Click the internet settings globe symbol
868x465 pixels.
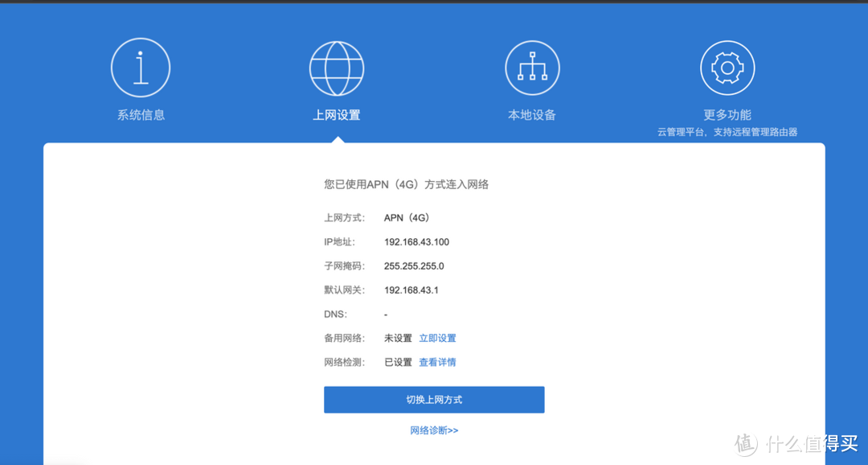tap(337, 68)
